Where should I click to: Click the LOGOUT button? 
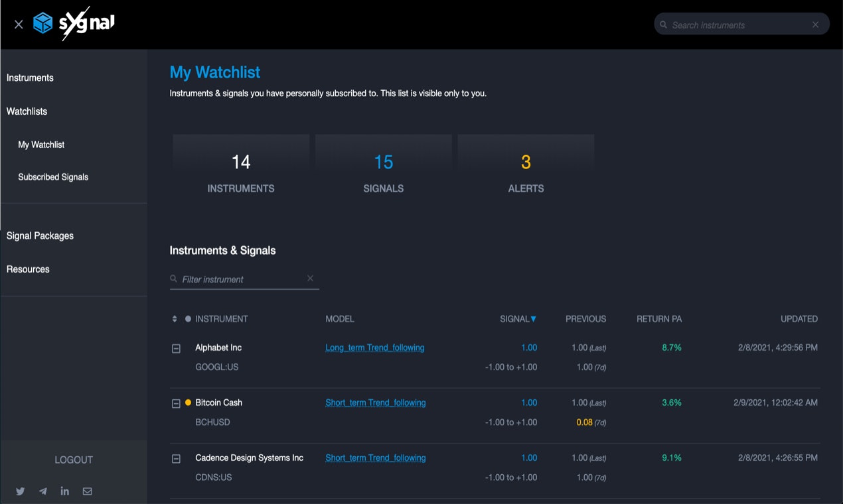point(74,460)
